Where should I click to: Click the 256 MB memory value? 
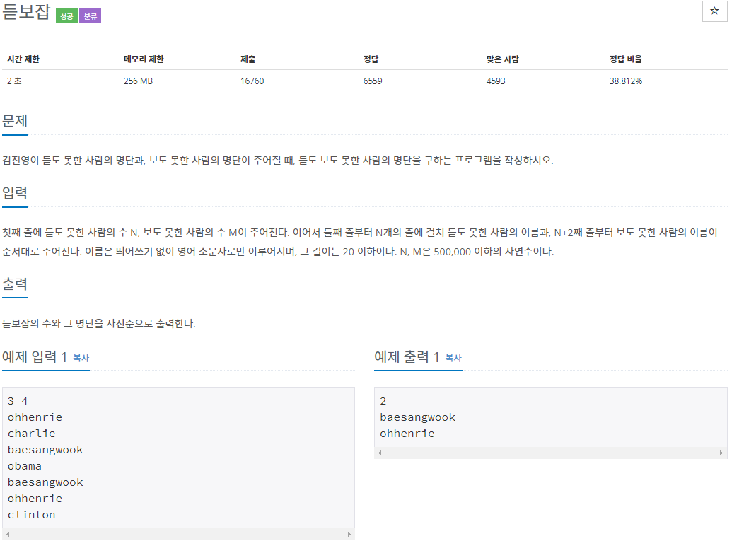138,81
